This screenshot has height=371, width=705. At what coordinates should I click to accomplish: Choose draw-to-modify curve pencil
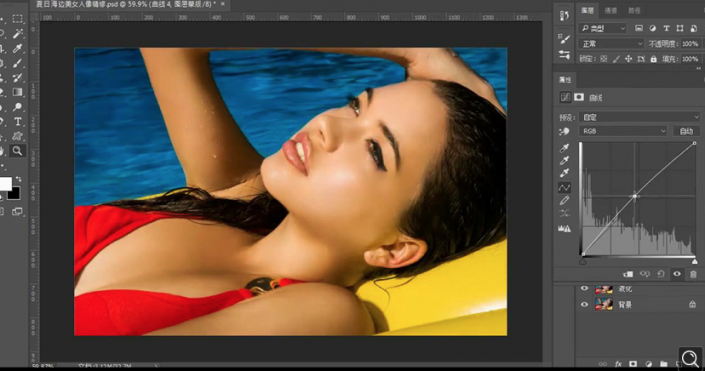pos(564,201)
